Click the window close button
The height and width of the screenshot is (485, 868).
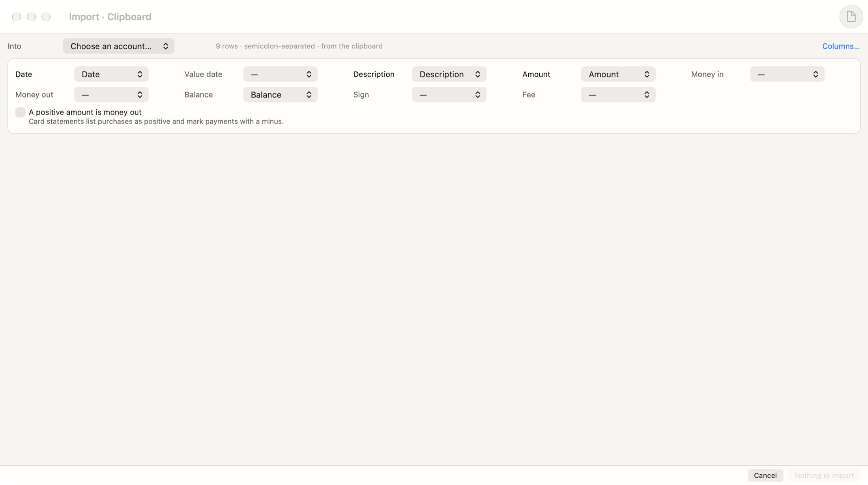pos(17,17)
